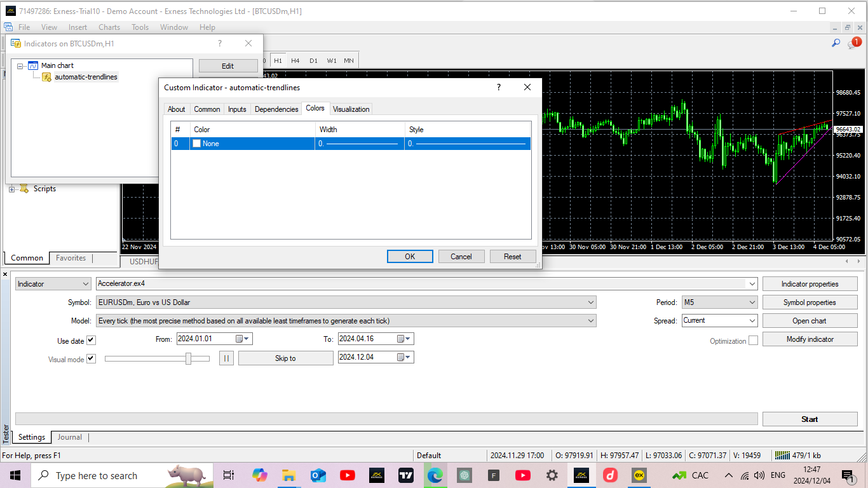Select the D1 timeframe button
The image size is (868, 488).
point(313,60)
